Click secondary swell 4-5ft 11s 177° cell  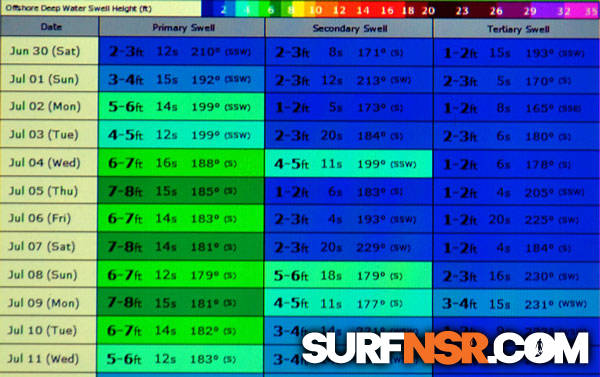pyautogui.click(x=349, y=303)
